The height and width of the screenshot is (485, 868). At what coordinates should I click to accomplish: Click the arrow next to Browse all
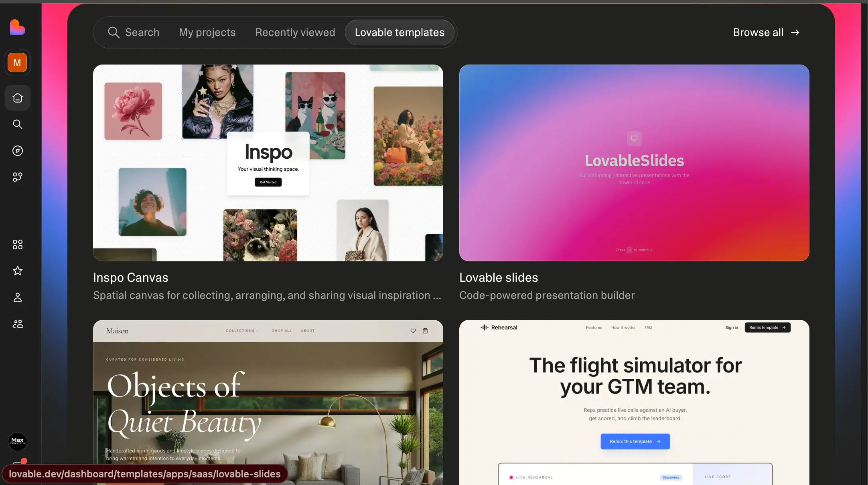click(795, 32)
